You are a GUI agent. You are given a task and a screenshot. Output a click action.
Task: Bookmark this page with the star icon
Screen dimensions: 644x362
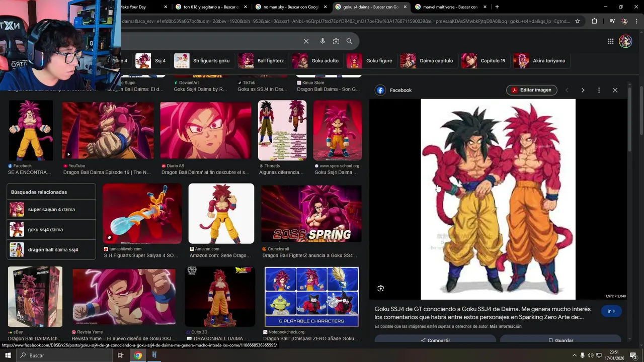pos(578,21)
